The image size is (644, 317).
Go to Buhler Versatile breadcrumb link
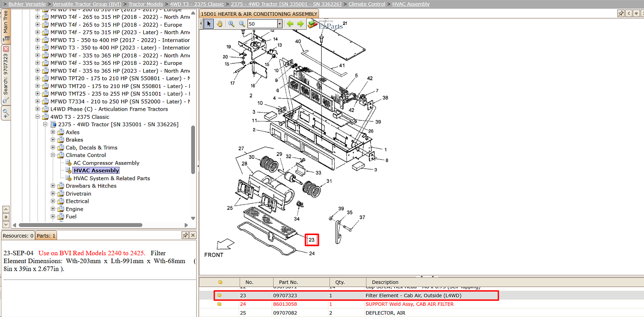point(27,4)
